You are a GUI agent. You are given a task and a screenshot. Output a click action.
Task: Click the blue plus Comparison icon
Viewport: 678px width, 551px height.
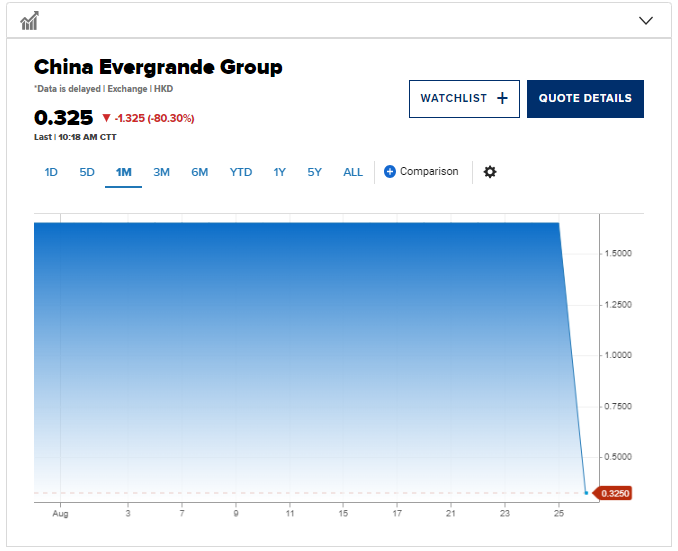pos(390,172)
